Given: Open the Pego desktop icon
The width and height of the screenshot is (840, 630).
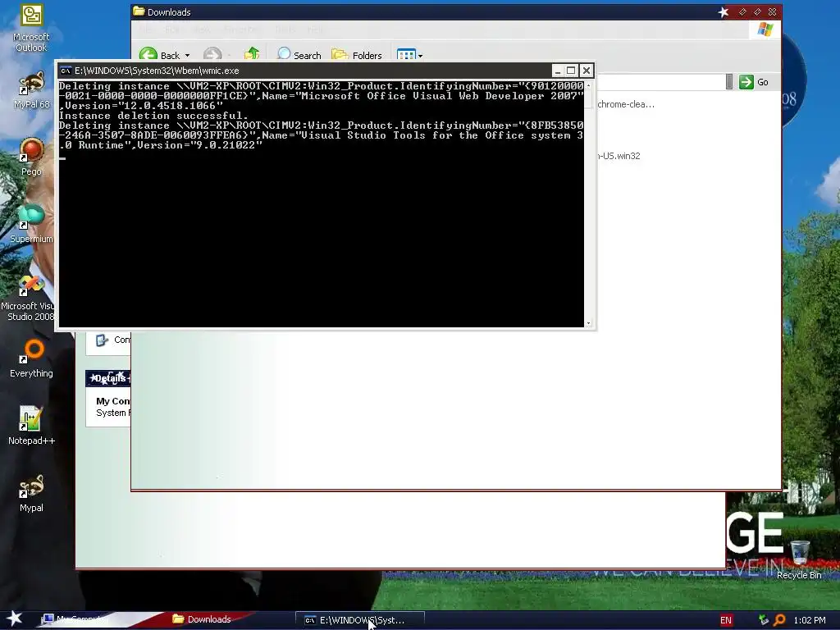Looking at the screenshot, I should 31,157.
